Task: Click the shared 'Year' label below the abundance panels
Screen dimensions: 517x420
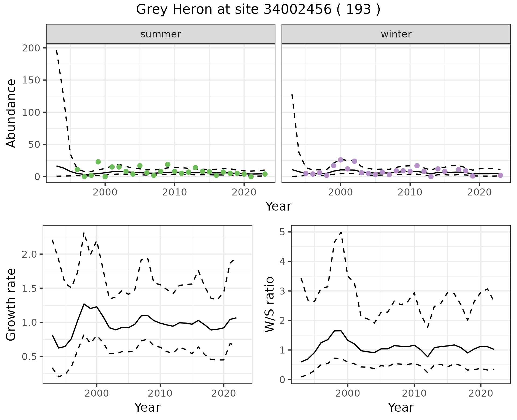Action: coord(278,206)
